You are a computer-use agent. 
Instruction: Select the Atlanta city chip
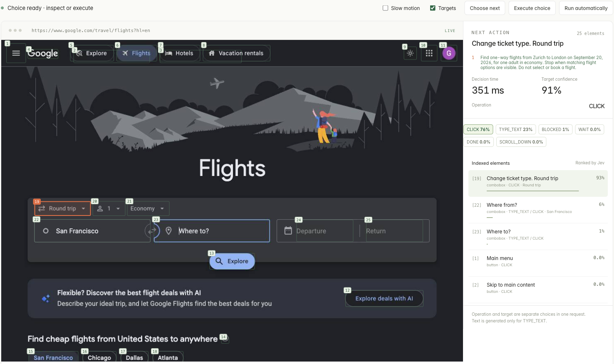pyautogui.click(x=168, y=357)
